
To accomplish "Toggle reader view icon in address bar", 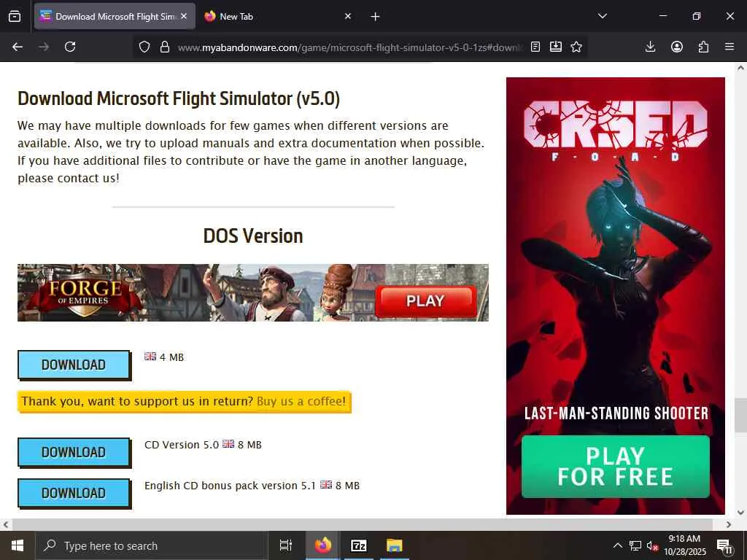I will coord(535,47).
